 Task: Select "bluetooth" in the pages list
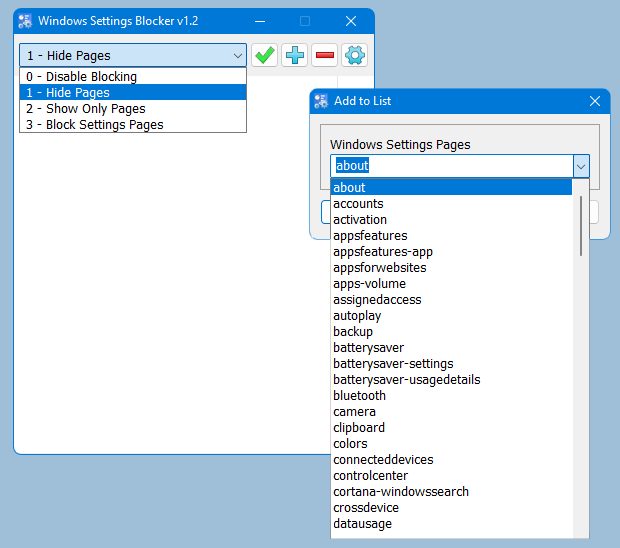(x=359, y=396)
